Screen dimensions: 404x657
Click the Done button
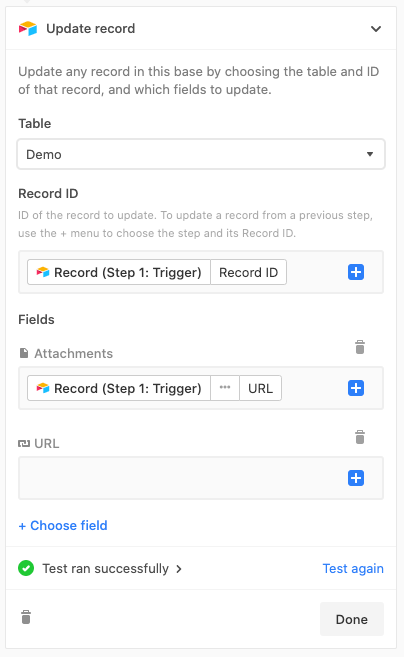(x=352, y=619)
